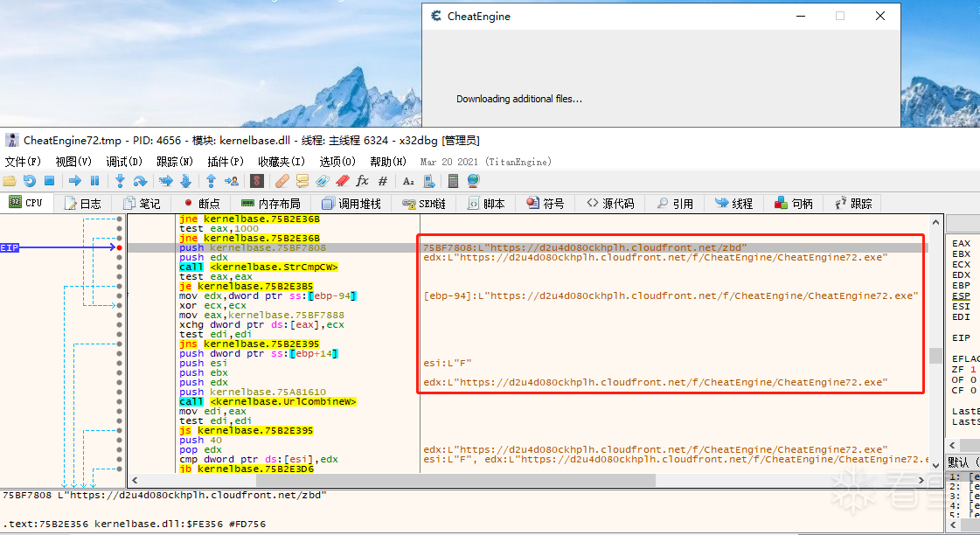Click disassembly horizontal scrollbar right arrow
The width and height of the screenshot is (980, 535).
921,480
